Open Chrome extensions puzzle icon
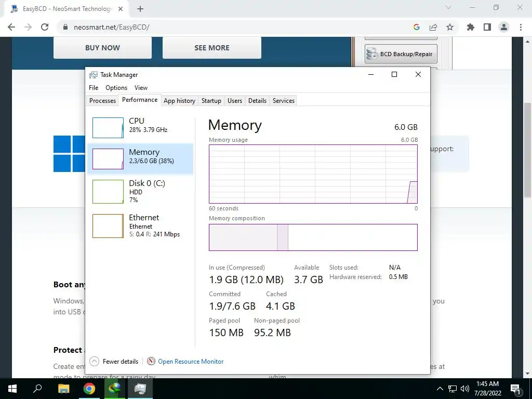532x399 pixels. tap(471, 27)
